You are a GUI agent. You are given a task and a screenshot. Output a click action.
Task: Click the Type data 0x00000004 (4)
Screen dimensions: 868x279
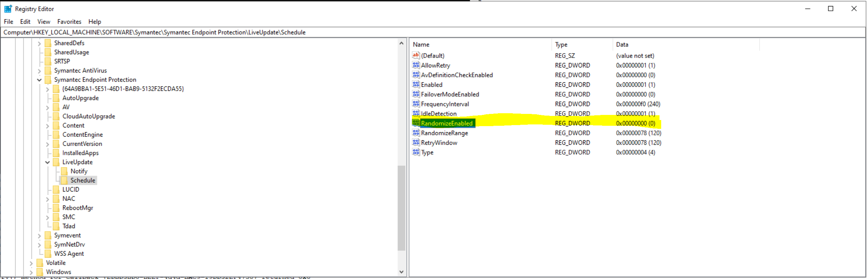click(x=635, y=152)
